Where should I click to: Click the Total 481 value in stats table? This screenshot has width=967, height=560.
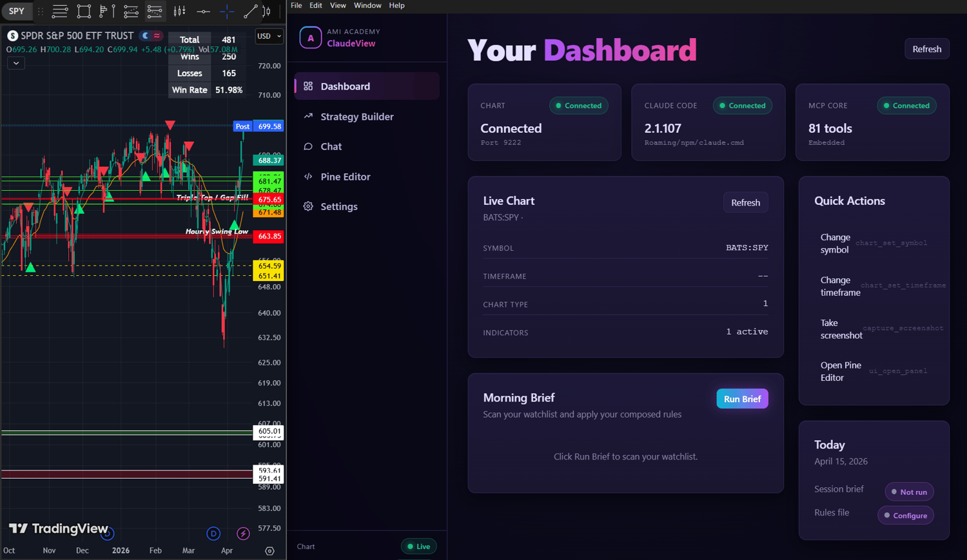coord(229,40)
